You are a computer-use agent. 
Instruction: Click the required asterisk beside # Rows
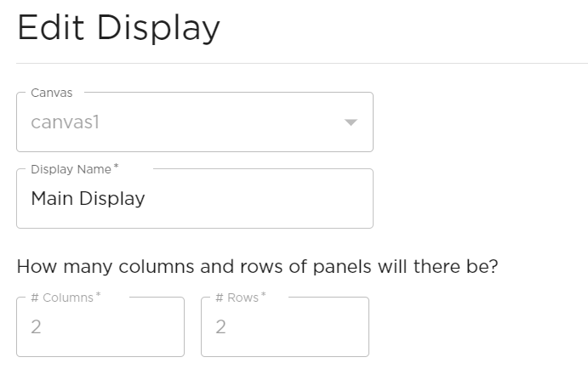tap(262, 297)
